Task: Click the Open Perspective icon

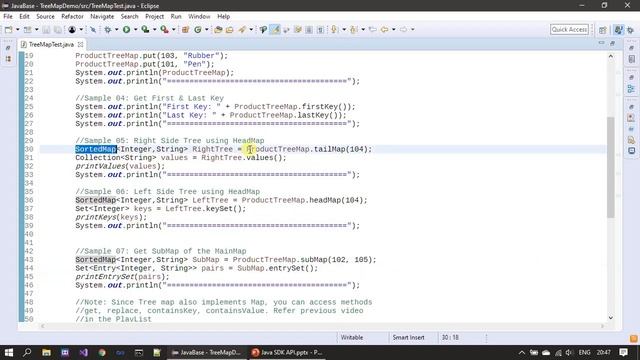Action: click(603, 30)
